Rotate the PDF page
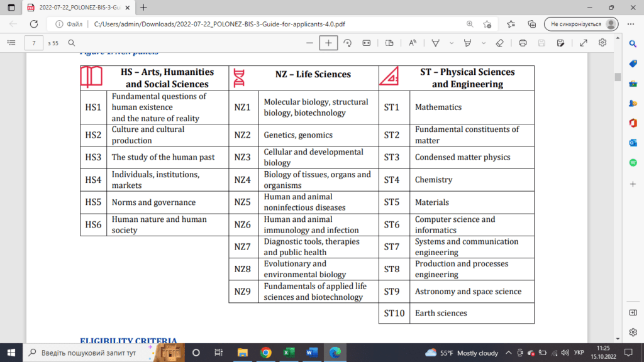Image resolution: width=644 pixels, height=362 pixels. point(347,43)
